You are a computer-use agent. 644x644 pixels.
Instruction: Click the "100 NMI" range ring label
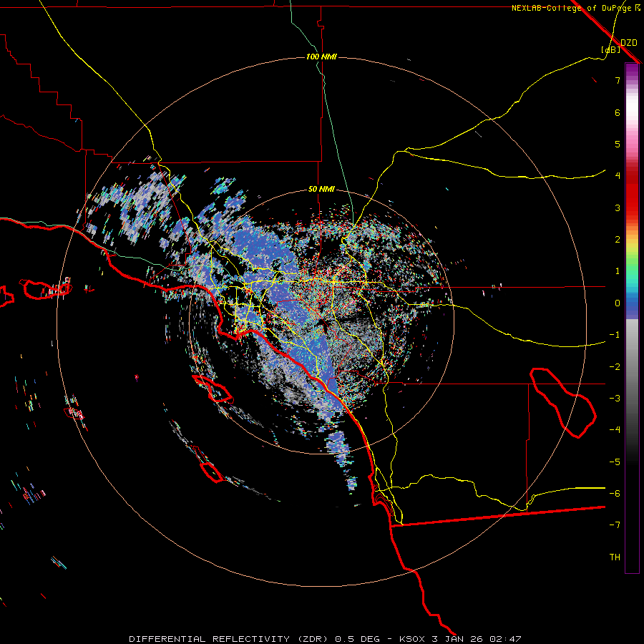321,57
